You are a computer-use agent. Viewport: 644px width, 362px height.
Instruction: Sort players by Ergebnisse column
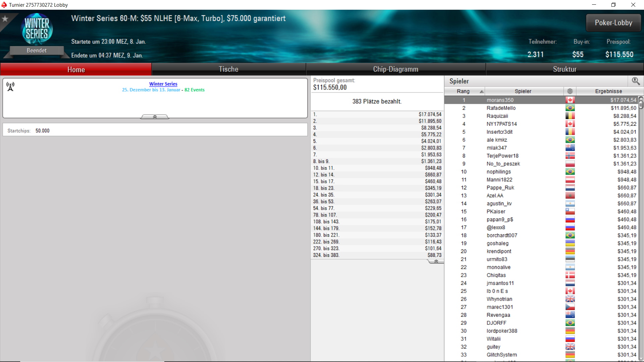(x=608, y=91)
